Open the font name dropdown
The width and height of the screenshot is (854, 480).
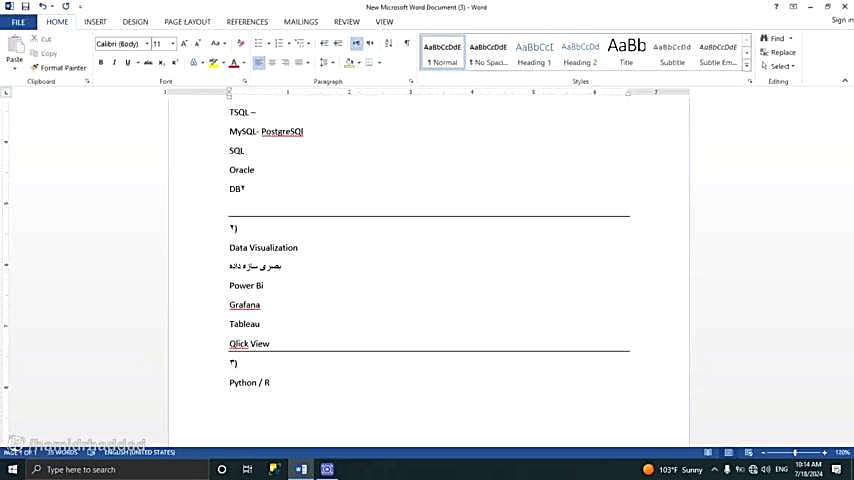coord(147,44)
